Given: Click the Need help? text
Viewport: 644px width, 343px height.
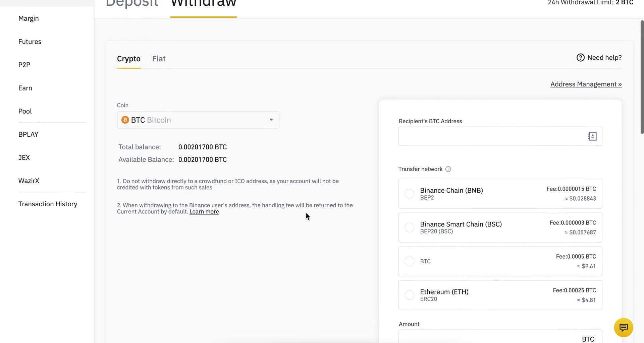Looking at the screenshot, I should click(x=604, y=58).
